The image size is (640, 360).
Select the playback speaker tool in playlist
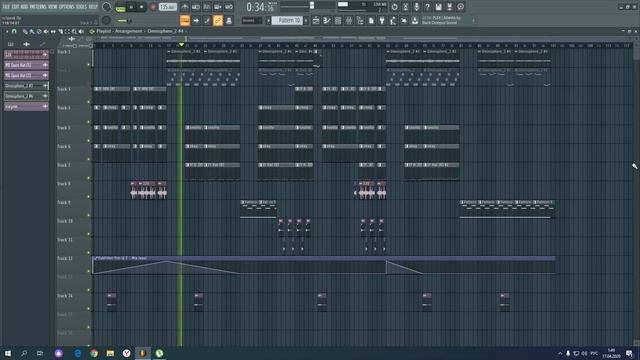pyautogui.click(x=81, y=31)
